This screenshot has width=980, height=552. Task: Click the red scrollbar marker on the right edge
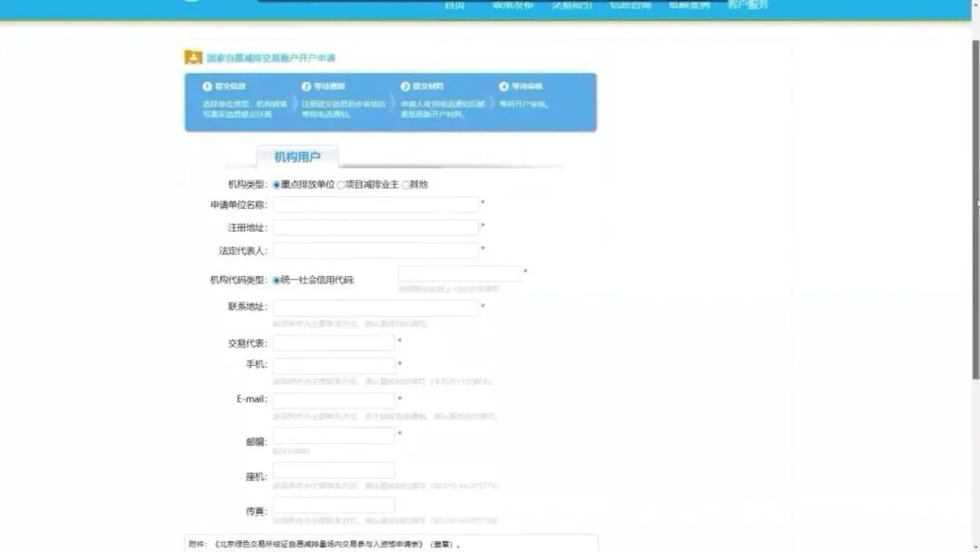975,202
